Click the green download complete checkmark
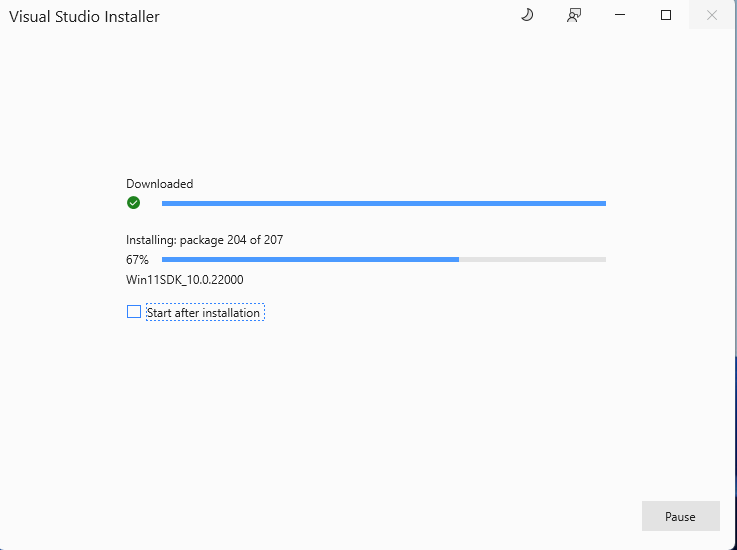737x550 pixels. click(133, 203)
